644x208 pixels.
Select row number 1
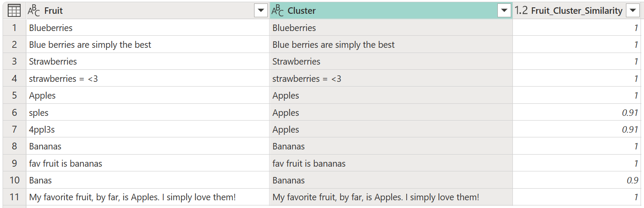coord(15,28)
